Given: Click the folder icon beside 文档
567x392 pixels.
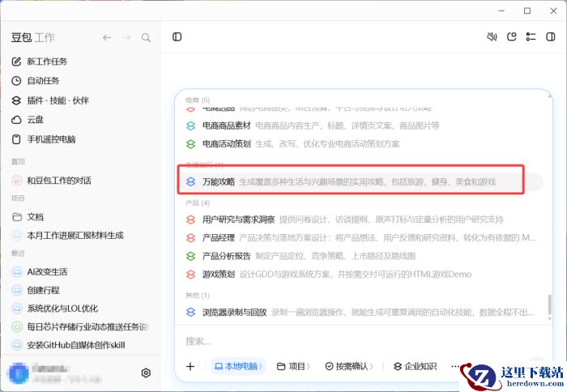Looking at the screenshot, I should 17,217.
